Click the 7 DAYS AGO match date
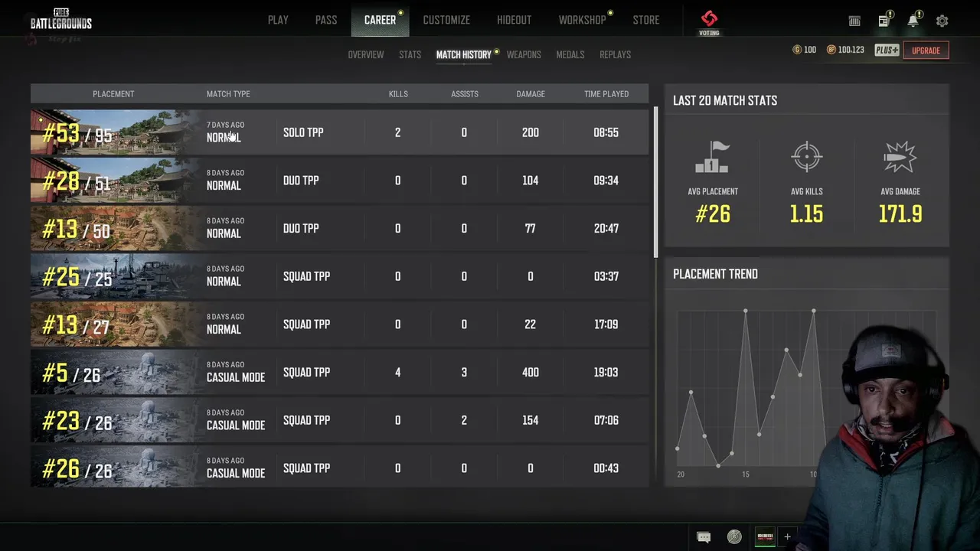This screenshot has height=551, width=980. [x=225, y=125]
